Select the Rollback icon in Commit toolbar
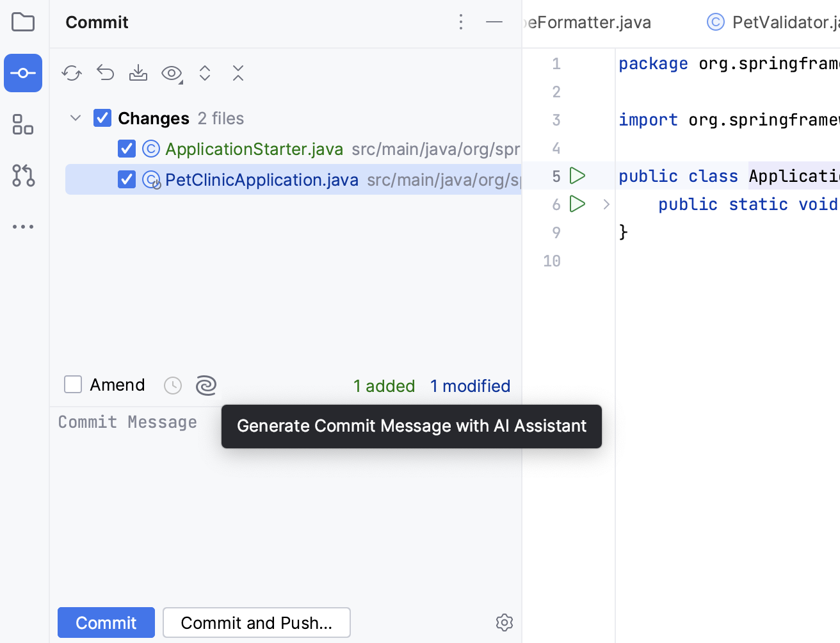This screenshot has width=840, height=643. coord(104,73)
